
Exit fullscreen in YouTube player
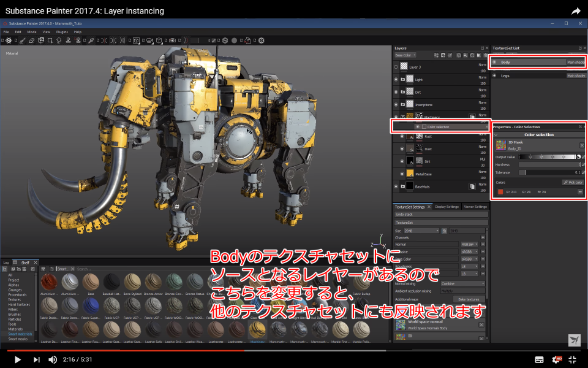(572, 360)
